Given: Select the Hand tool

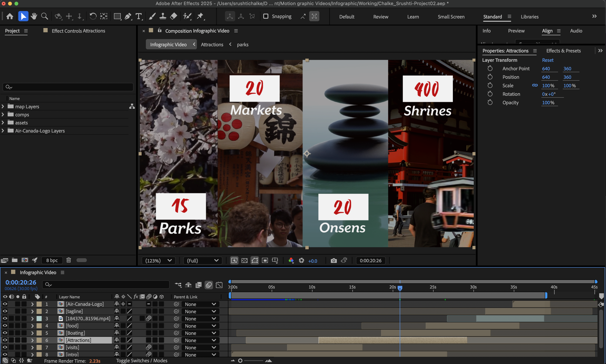Looking at the screenshot, I should coord(34,16).
